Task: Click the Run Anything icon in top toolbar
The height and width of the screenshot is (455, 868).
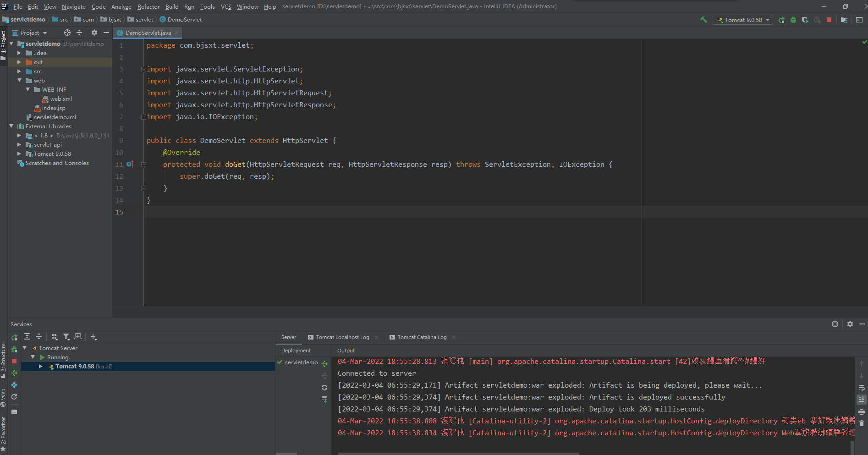Action: [x=859, y=20]
